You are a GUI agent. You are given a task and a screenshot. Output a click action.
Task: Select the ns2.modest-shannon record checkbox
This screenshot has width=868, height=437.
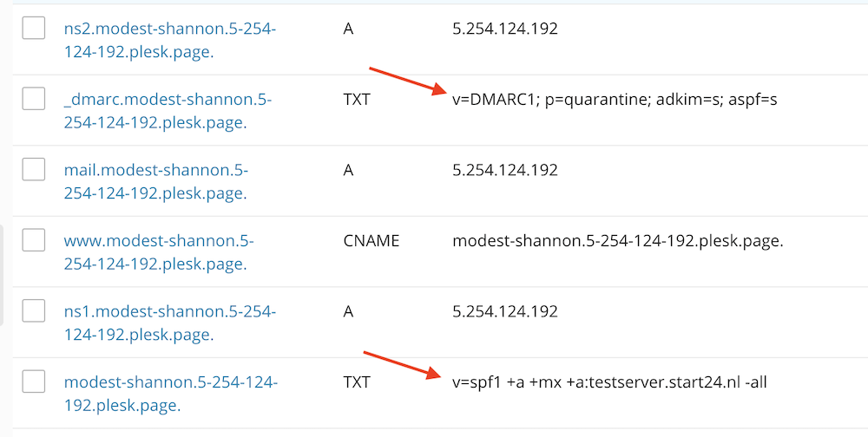34,29
